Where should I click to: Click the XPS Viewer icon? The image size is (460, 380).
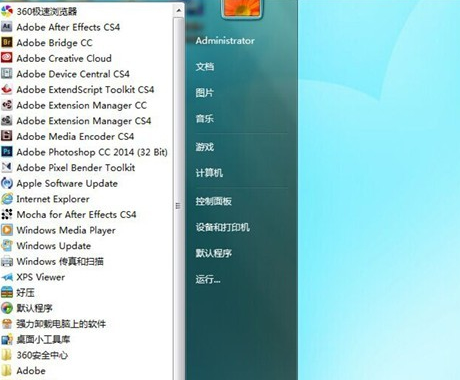pos(7,277)
